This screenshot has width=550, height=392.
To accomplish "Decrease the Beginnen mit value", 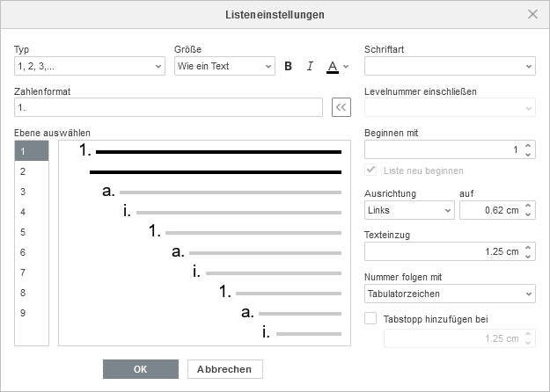I will click(x=528, y=154).
